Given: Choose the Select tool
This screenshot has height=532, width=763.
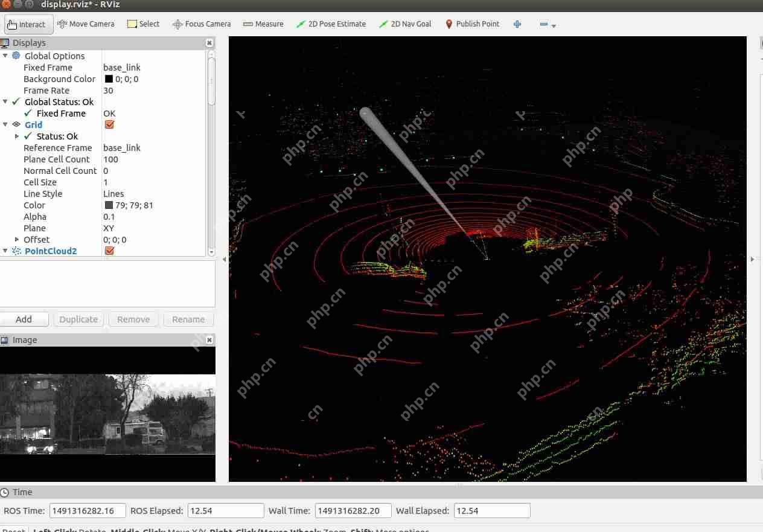Looking at the screenshot, I should 143,24.
